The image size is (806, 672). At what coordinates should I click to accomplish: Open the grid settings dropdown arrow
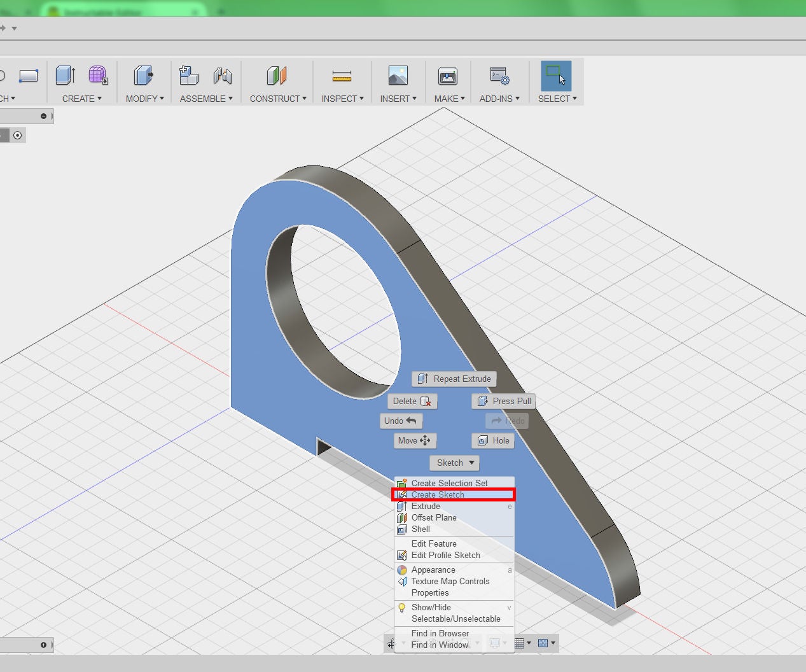click(530, 643)
